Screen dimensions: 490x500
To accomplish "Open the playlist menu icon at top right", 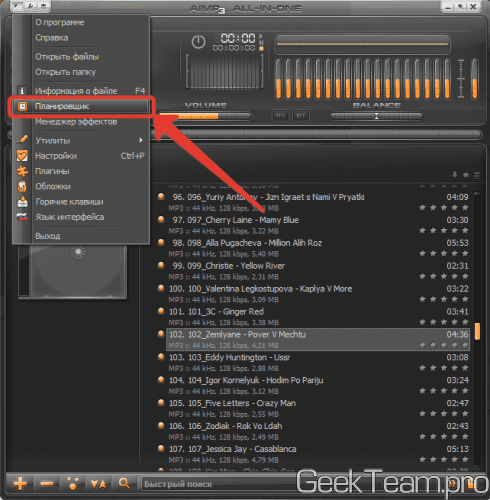I will click(477, 175).
